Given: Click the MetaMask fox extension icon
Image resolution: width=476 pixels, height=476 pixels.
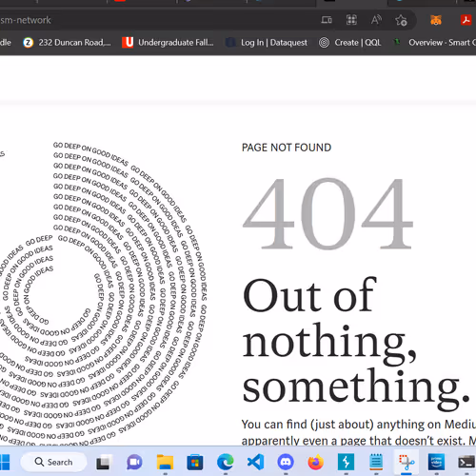Looking at the screenshot, I should [x=436, y=20].
